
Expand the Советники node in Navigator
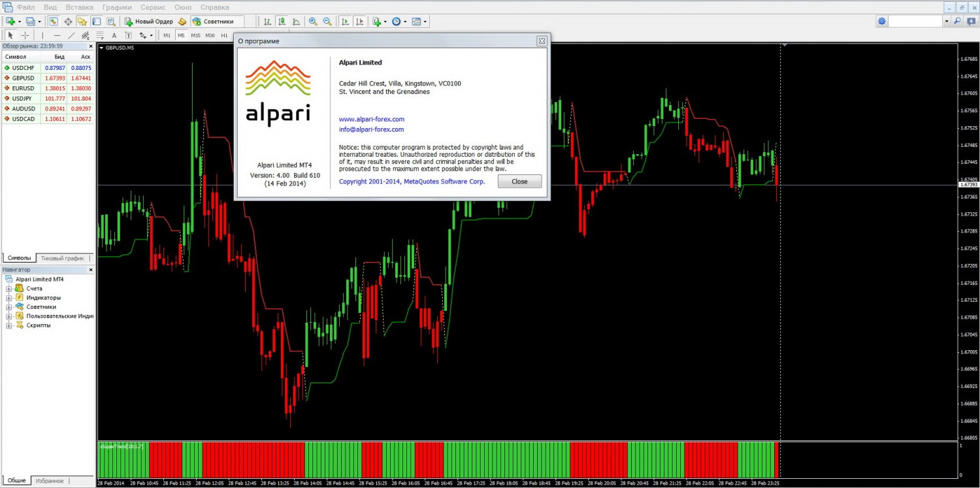(x=9, y=306)
